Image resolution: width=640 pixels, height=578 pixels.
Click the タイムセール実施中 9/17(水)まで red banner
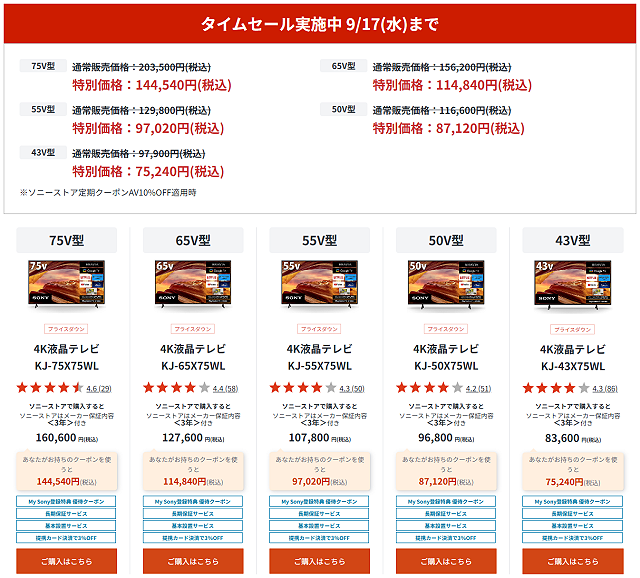(x=320, y=24)
